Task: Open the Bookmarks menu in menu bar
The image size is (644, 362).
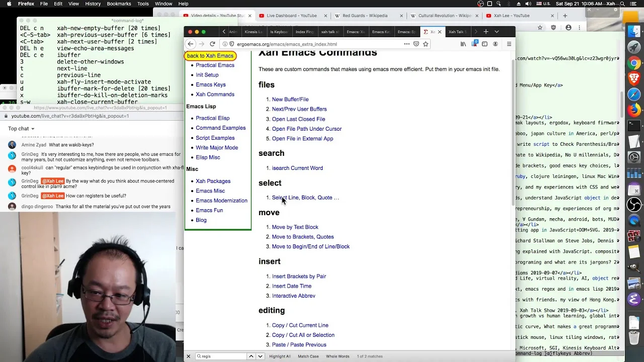Action: (x=119, y=4)
